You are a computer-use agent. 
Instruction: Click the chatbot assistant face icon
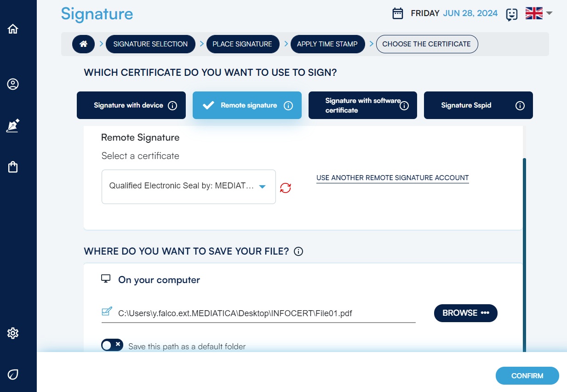pyautogui.click(x=511, y=14)
